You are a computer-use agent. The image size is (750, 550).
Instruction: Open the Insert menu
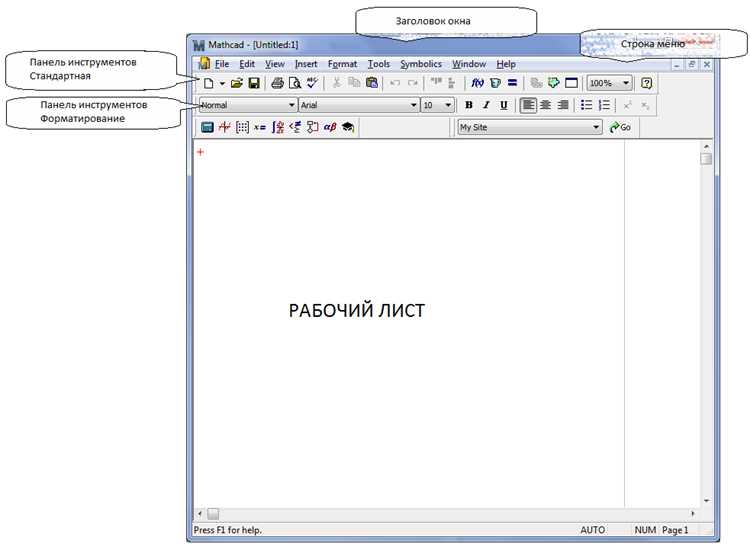pyautogui.click(x=306, y=64)
